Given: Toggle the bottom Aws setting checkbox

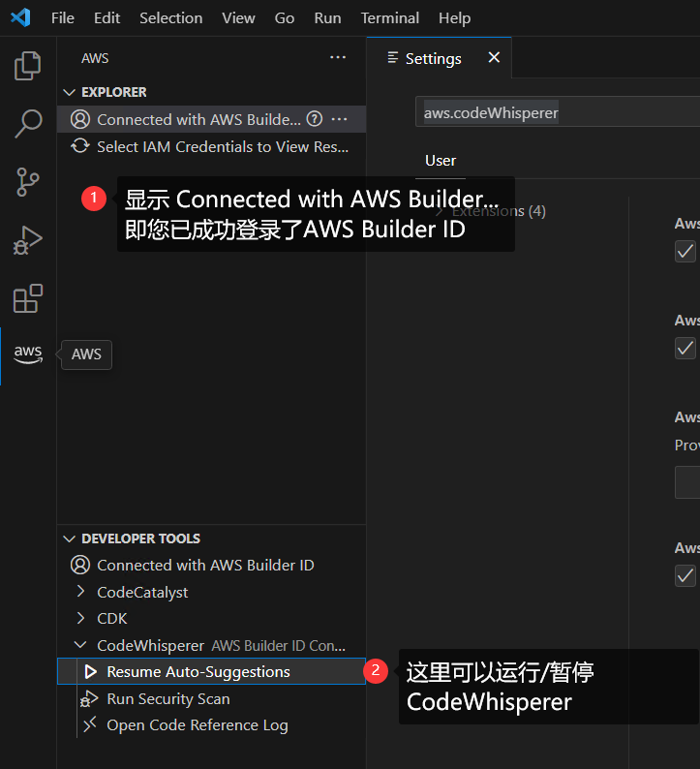Looking at the screenshot, I should pyautogui.click(x=685, y=575).
